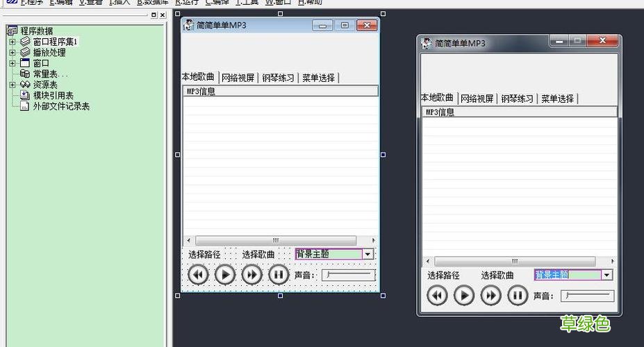Switch to the 网络视屏 tab in the right running window
The height and width of the screenshot is (347, 644).
click(477, 99)
